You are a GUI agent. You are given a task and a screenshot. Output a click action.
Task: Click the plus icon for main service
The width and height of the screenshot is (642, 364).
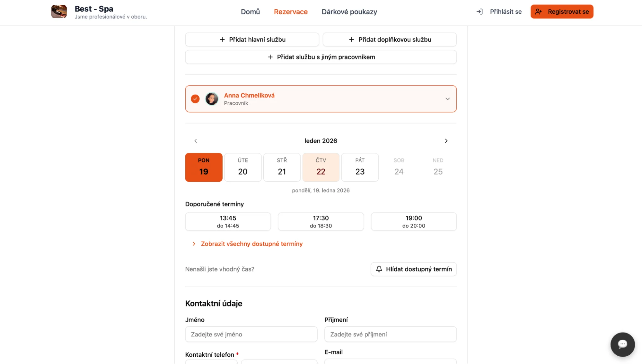point(222,39)
